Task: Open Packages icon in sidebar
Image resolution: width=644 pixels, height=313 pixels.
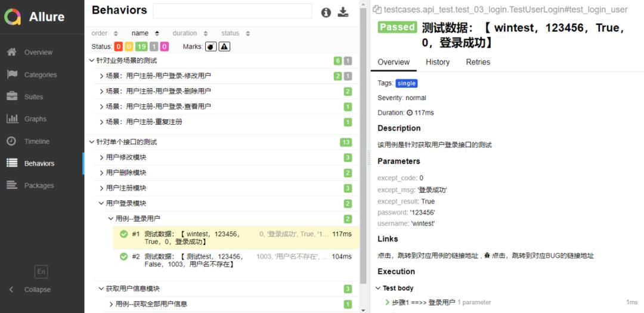Action: (12, 185)
